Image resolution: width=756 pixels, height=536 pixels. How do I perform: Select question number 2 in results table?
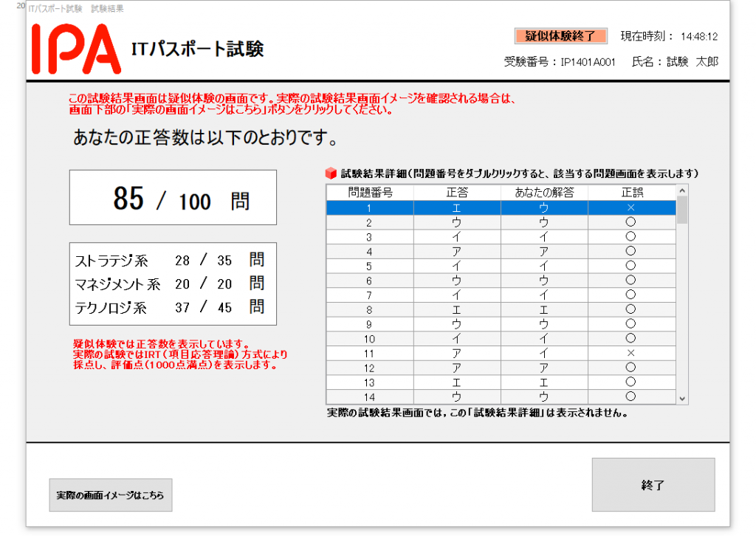369,223
